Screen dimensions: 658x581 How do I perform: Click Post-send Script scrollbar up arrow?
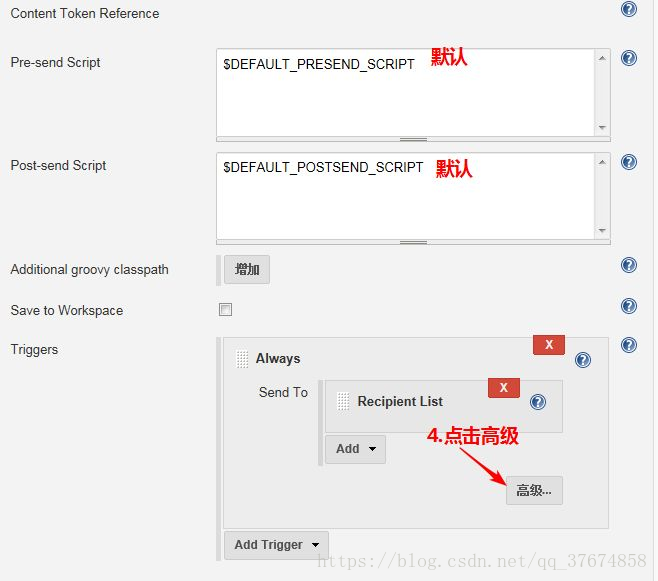(602, 162)
